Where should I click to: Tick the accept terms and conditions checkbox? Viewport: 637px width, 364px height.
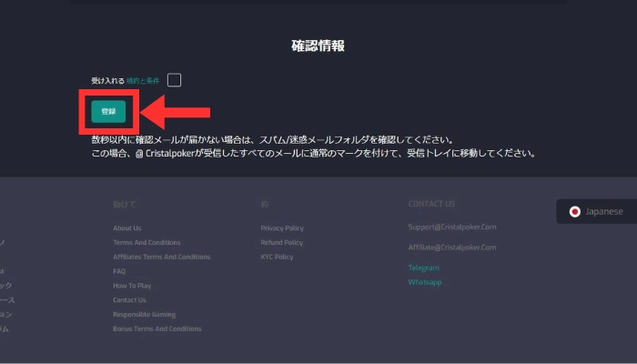[x=174, y=80]
